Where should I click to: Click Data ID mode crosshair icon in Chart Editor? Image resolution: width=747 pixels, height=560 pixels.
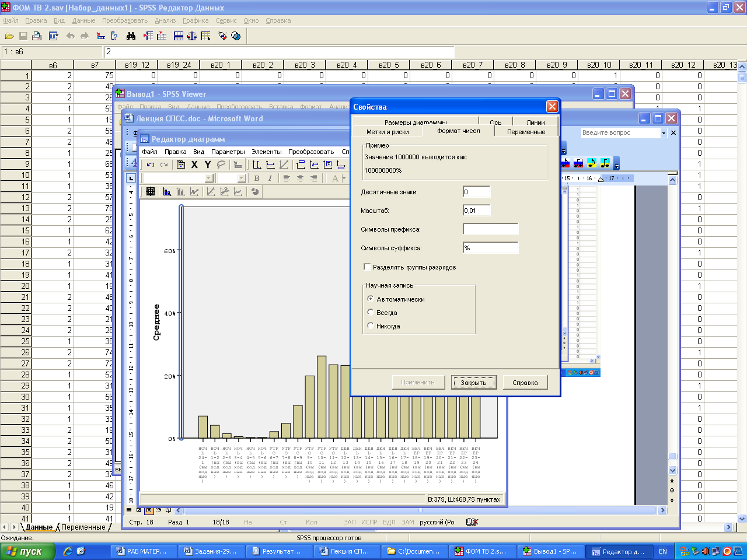(151, 191)
